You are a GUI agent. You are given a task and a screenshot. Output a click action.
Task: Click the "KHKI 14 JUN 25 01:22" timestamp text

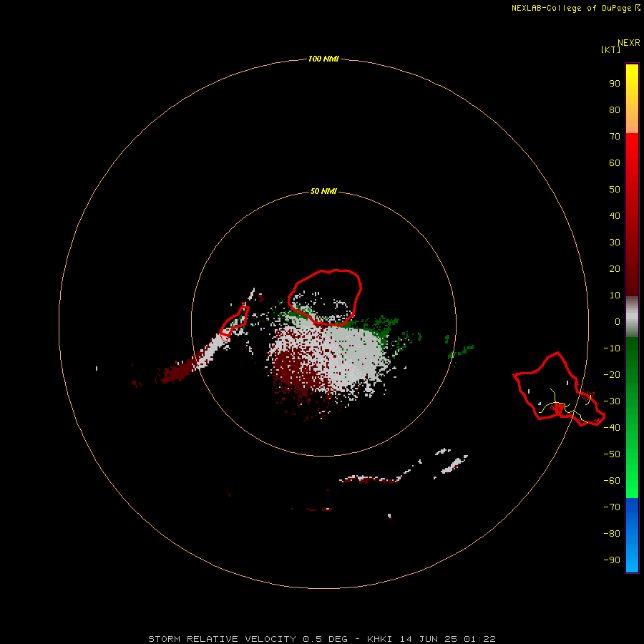[431, 639]
